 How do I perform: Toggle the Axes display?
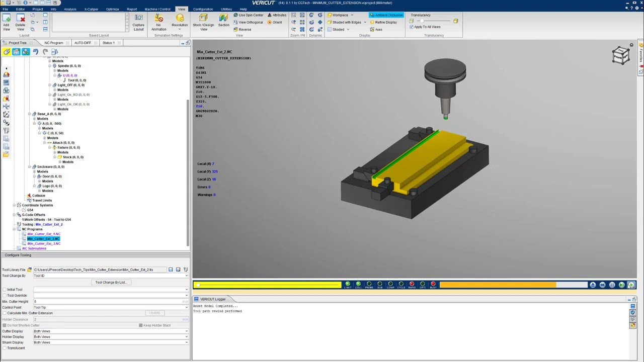[375, 29]
